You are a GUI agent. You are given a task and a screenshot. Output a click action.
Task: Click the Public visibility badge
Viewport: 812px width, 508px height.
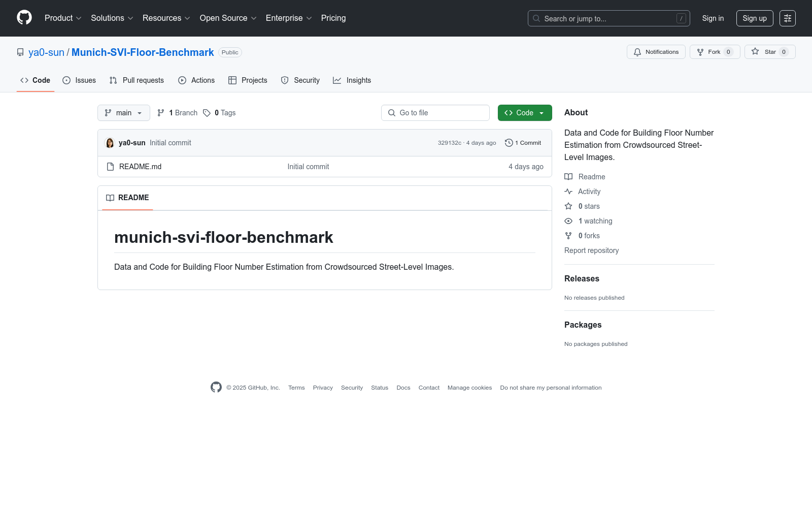230,52
